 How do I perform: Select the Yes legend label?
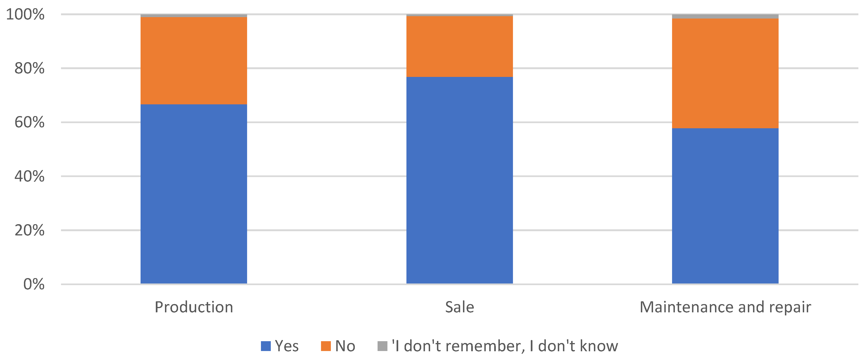point(287,346)
